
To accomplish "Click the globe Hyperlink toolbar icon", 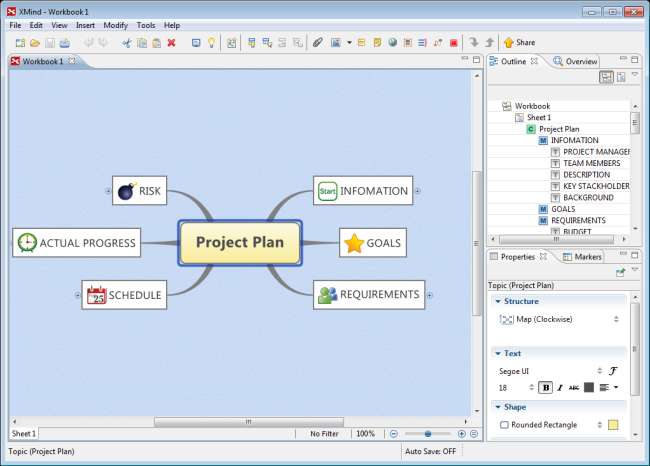I will (x=393, y=42).
